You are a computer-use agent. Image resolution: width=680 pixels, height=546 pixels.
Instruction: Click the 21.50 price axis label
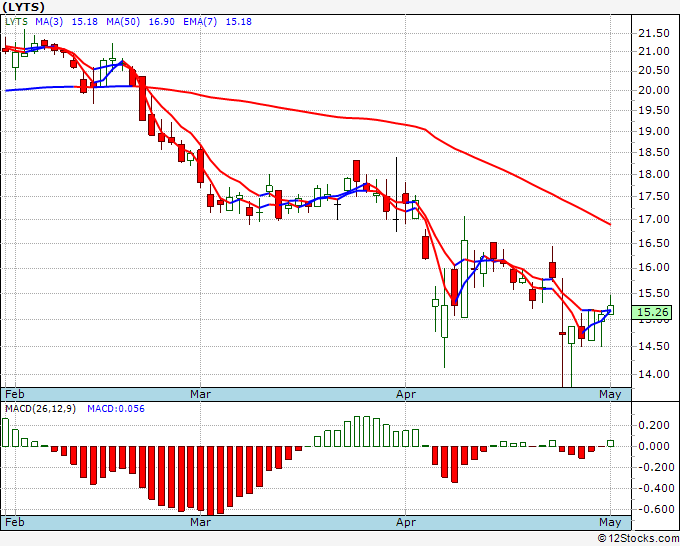[x=654, y=33]
